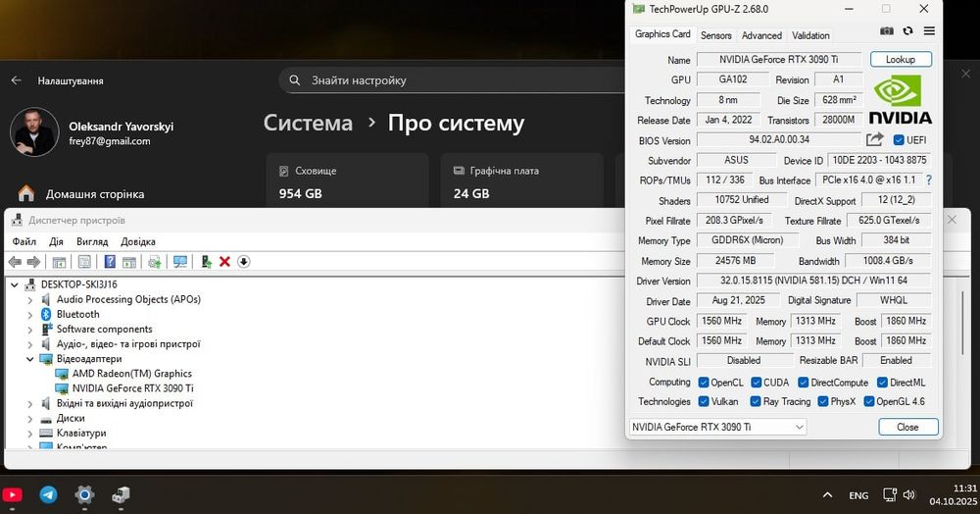Image resolution: width=980 pixels, height=514 pixels.
Task: Expand the Клавіатури node
Action: pos(30,434)
